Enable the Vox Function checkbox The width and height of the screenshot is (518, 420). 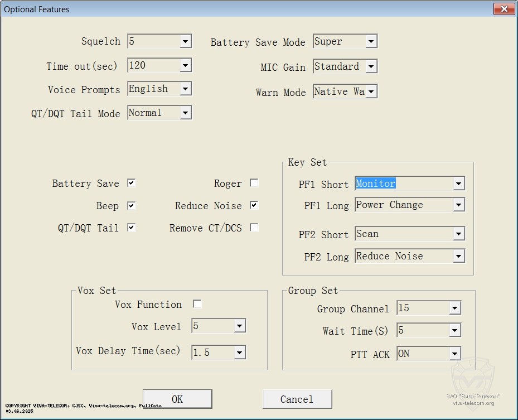[x=197, y=304]
